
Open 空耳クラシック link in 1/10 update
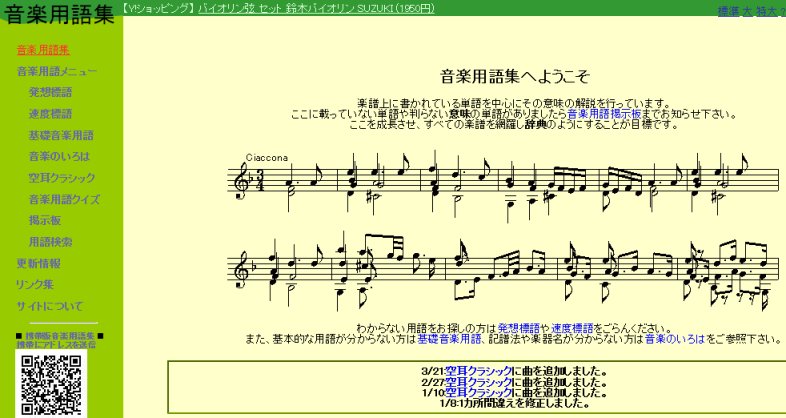tap(479, 392)
